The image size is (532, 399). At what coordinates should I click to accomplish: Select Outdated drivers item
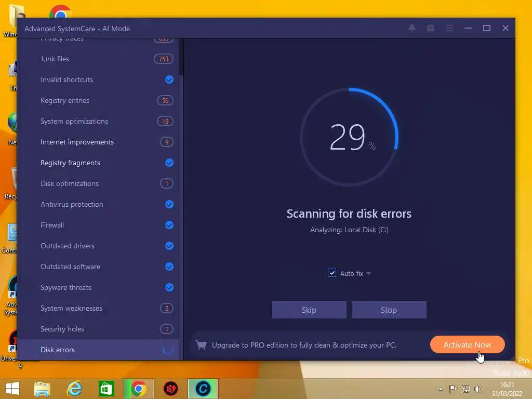pos(98,246)
